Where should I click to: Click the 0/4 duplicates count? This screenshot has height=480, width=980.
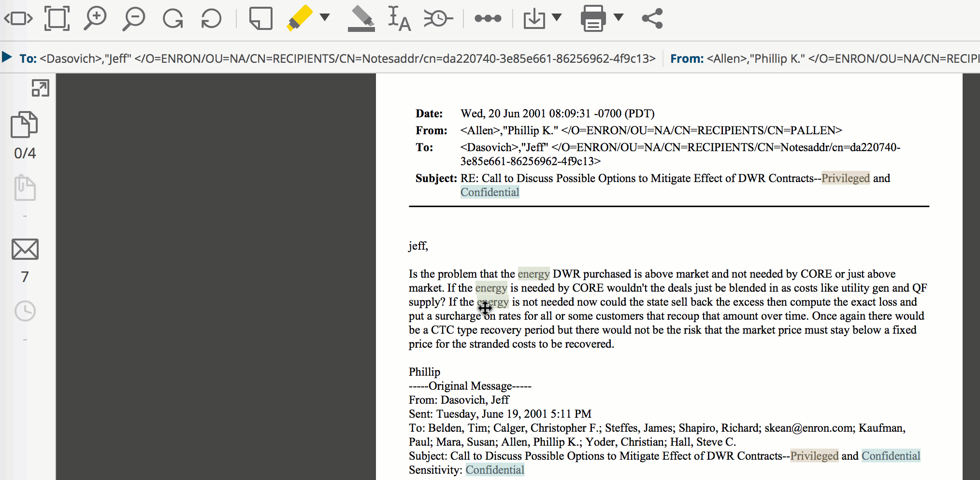click(25, 154)
